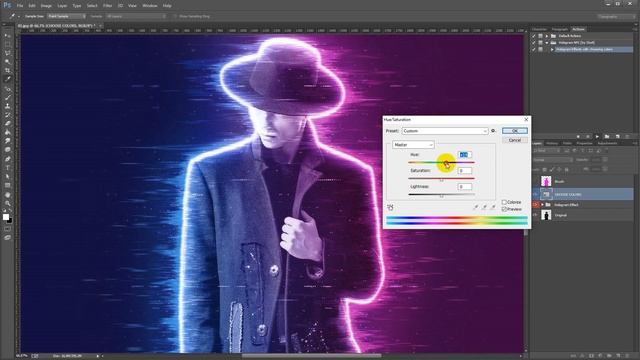The width and height of the screenshot is (640, 360).
Task: Select the Eraser tool
Action: coord(7,123)
